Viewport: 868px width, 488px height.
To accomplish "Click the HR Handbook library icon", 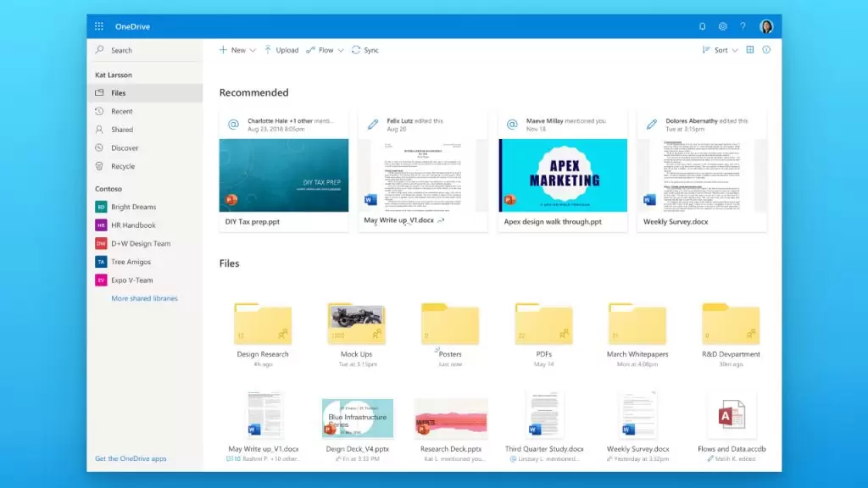I will click(101, 225).
